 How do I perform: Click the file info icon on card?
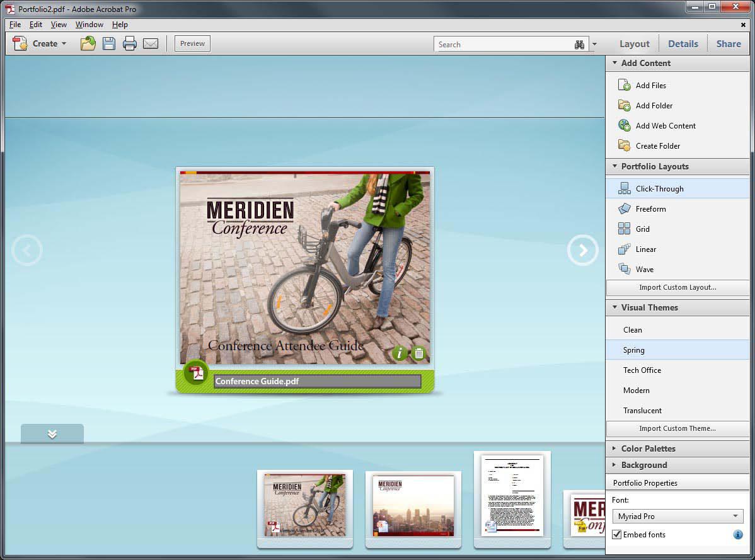coord(399,353)
